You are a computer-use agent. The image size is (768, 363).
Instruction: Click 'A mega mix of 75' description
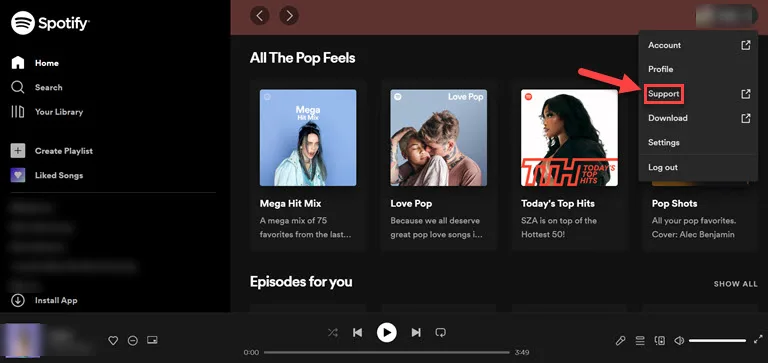293,220
